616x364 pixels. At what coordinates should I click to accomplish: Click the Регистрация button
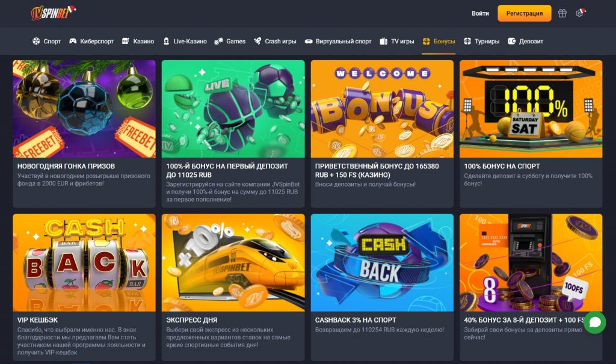click(x=524, y=13)
